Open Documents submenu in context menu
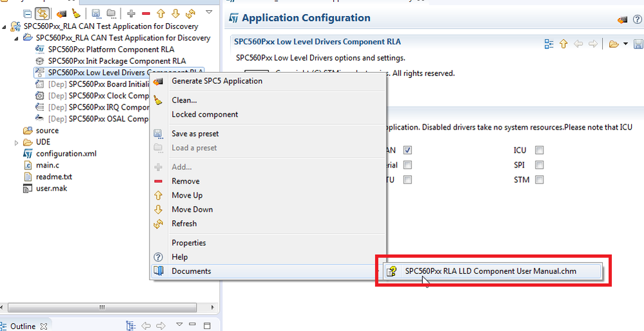The width and height of the screenshot is (644, 331). coord(268,271)
